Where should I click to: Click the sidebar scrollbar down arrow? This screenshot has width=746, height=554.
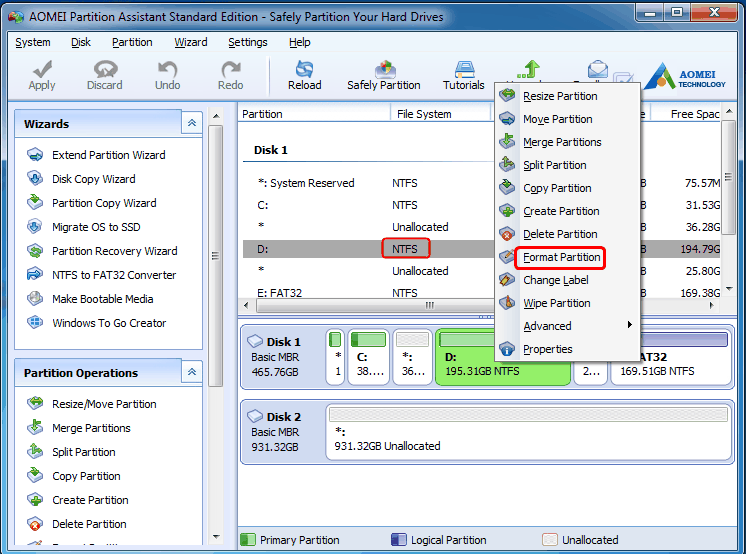point(216,537)
